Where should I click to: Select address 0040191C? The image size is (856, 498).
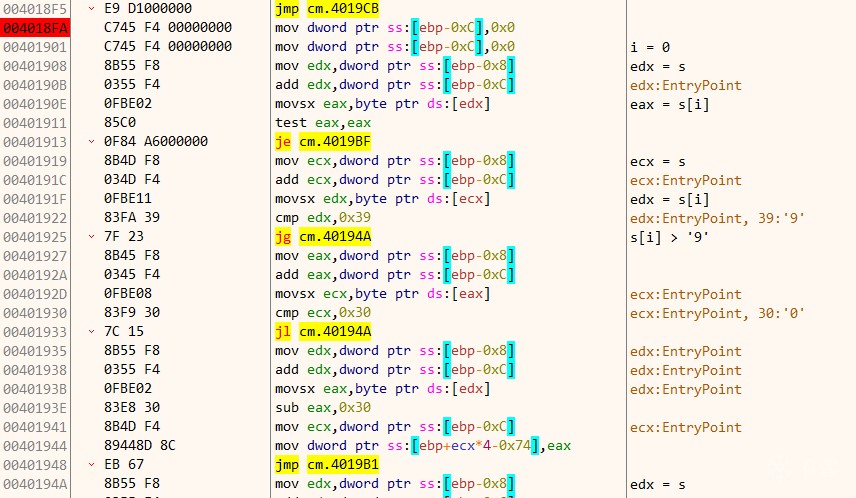point(35,180)
